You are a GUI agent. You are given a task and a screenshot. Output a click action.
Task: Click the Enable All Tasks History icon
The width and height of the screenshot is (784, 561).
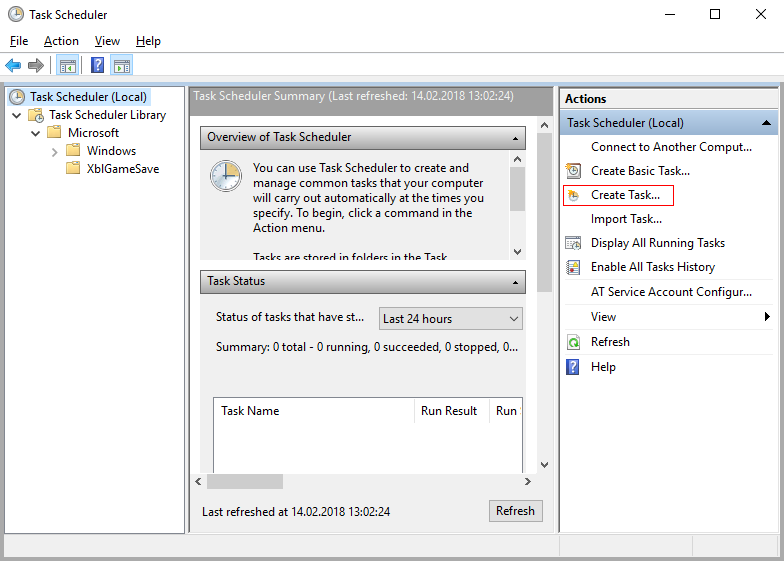coord(573,267)
